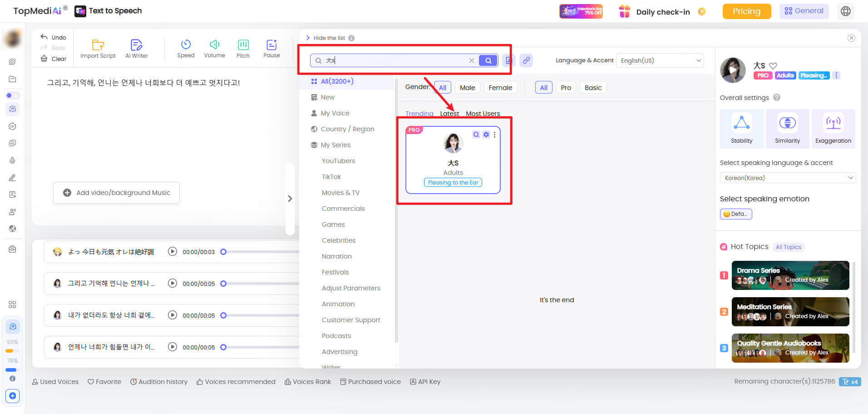Clear the voice search text with X
Image resolution: width=868 pixels, height=414 pixels.
coord(472,60)
